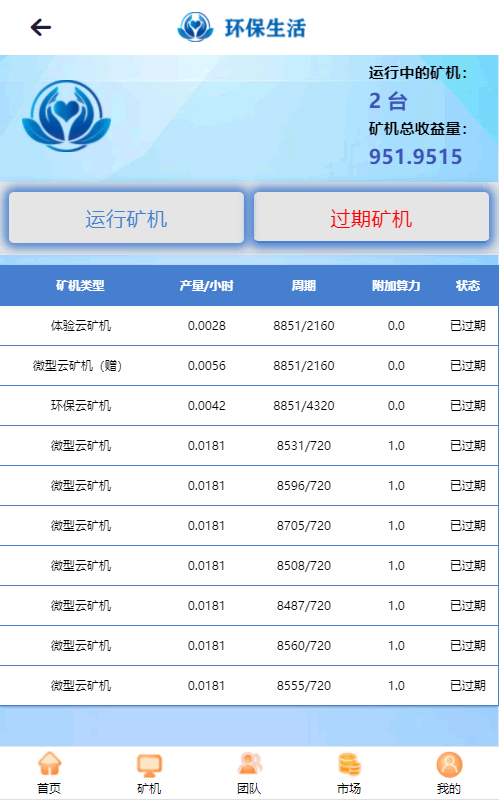Screen dimensions: 499x800
Task: Click the 周期 column header
Action: tap(304, 286)
